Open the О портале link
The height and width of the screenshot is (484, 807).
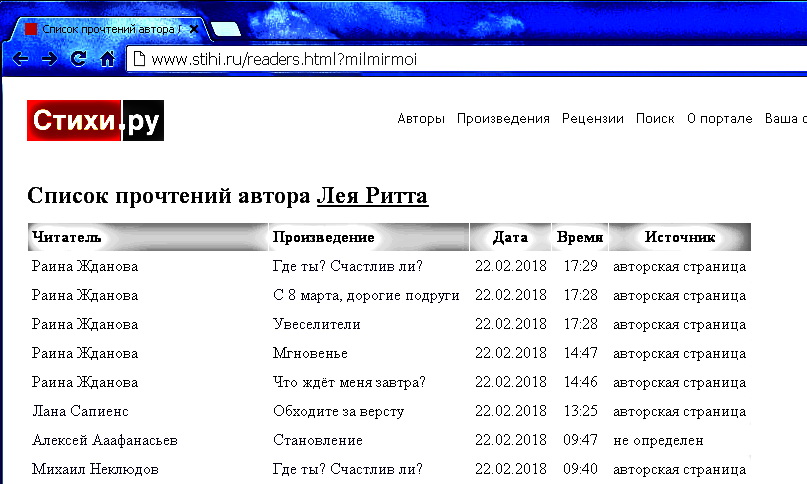(719, 118)
